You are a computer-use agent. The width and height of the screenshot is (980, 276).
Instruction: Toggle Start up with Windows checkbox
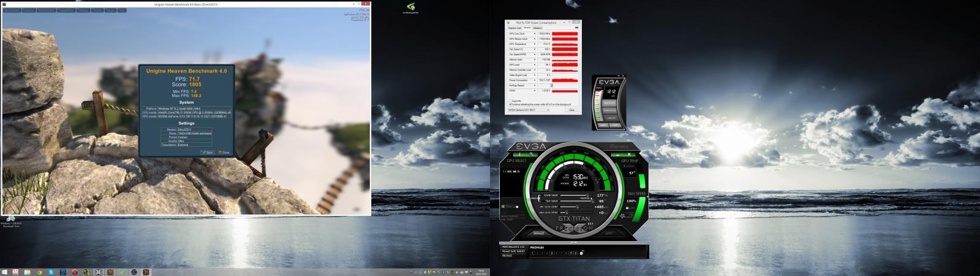[x=518, y=207]
